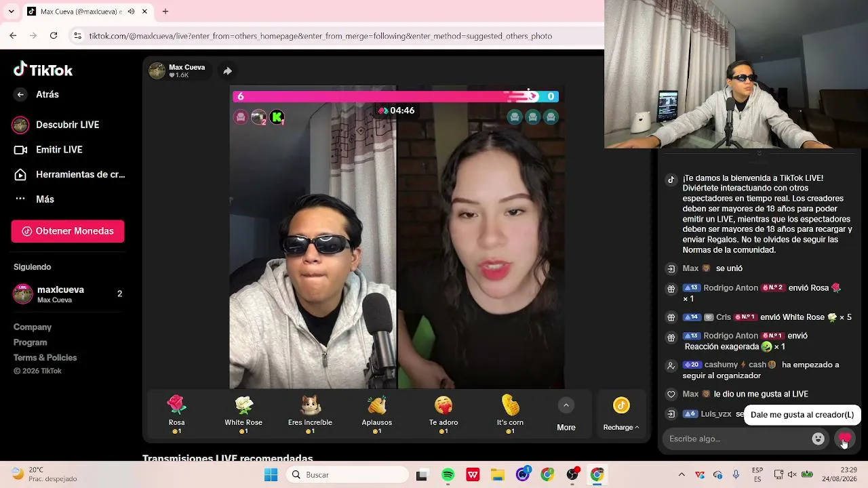Open the Company footer link
868x488 pixels.
click(33, 327)
